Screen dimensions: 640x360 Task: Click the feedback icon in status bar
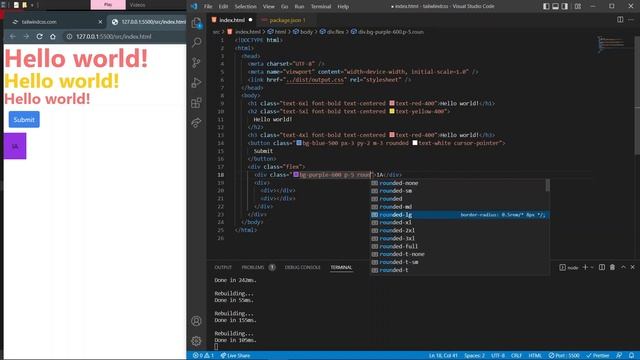619,356
